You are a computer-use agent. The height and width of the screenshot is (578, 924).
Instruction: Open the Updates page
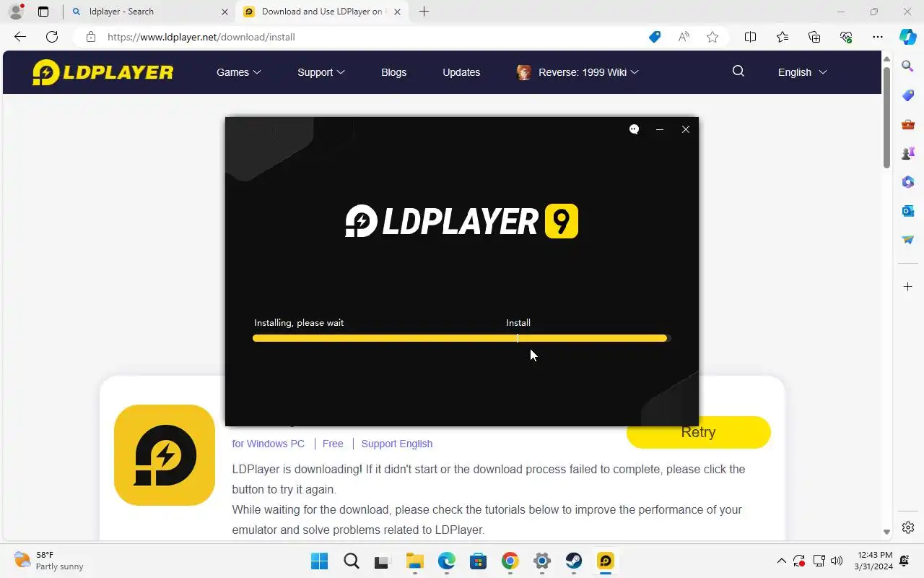click(x=461, y=72)
